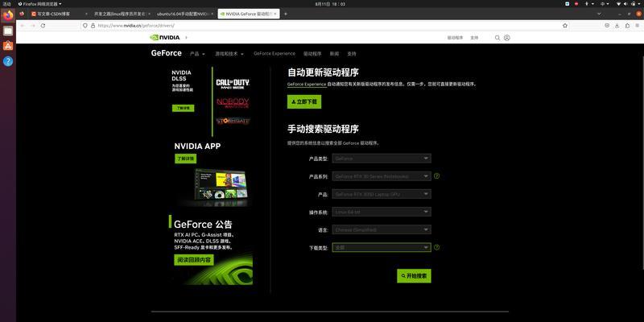644x322 pixels.
Task: Open the 游戏和技术 nav menu
Action: pos(229,54)
